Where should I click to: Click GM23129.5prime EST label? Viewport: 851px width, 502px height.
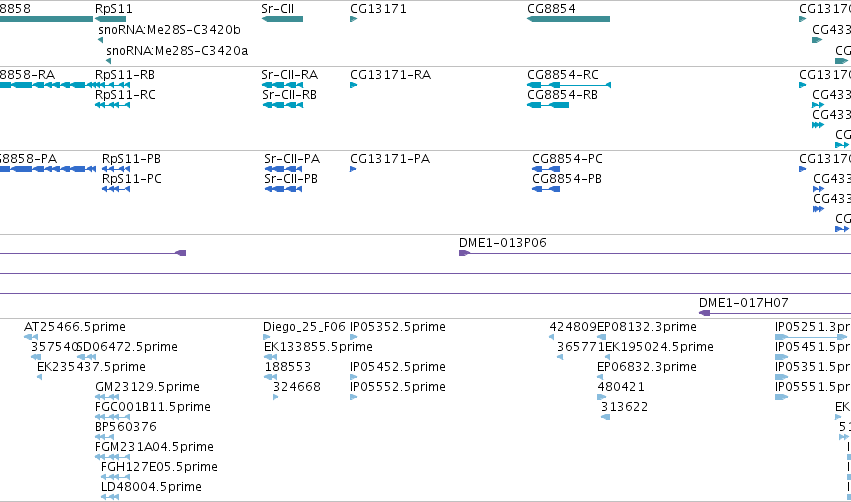pos(148,387)
